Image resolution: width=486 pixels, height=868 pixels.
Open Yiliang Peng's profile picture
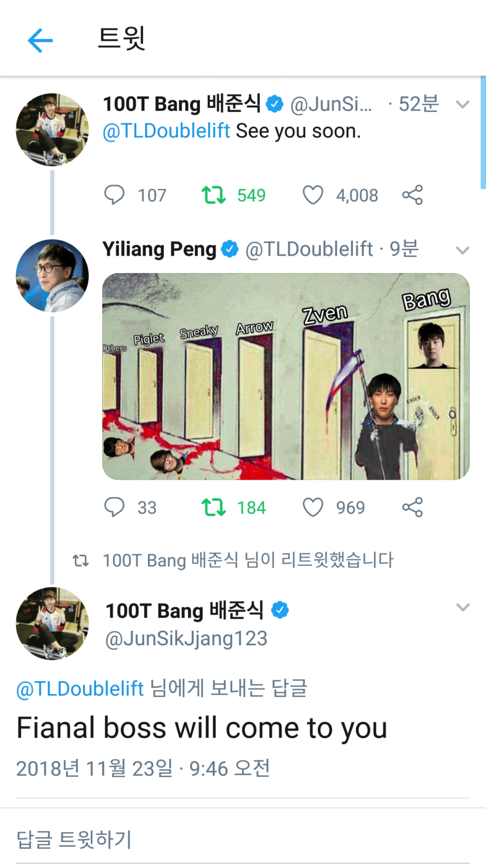52,276
